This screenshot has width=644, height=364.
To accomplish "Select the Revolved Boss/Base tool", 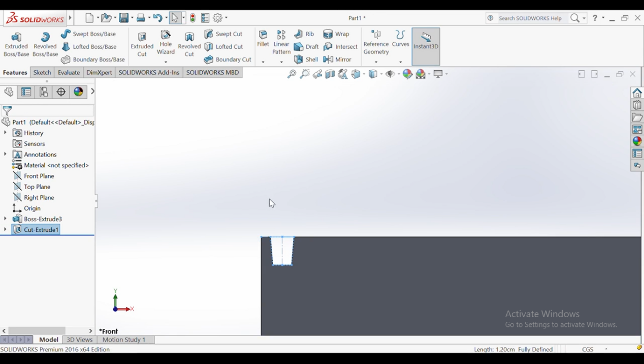I will pyautogui.click(x=45, y=45).
